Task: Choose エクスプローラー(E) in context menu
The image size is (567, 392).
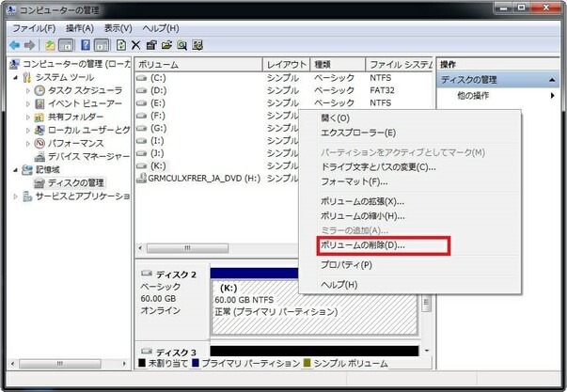Action: [358, 133]
